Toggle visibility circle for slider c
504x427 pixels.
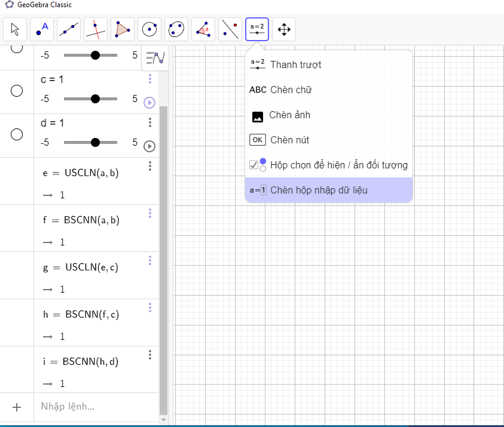pyautogui.click(x=17, y=90)
